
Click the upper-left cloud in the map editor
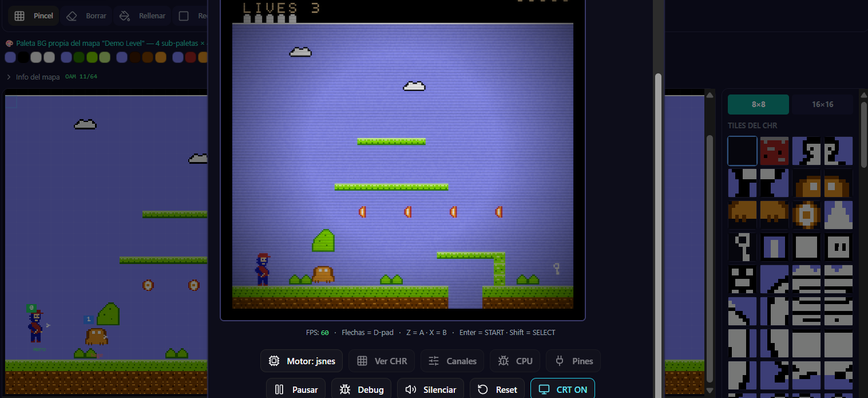85,124
